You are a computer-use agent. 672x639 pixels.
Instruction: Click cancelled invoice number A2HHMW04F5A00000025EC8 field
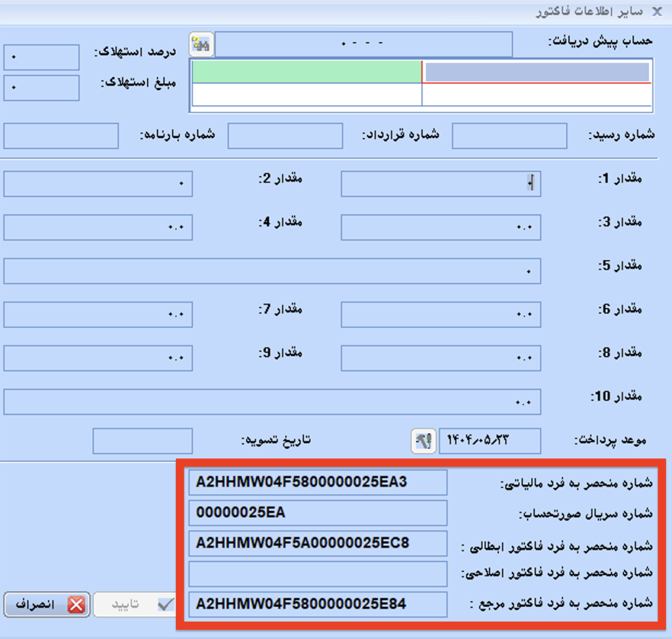coord(318,543)
